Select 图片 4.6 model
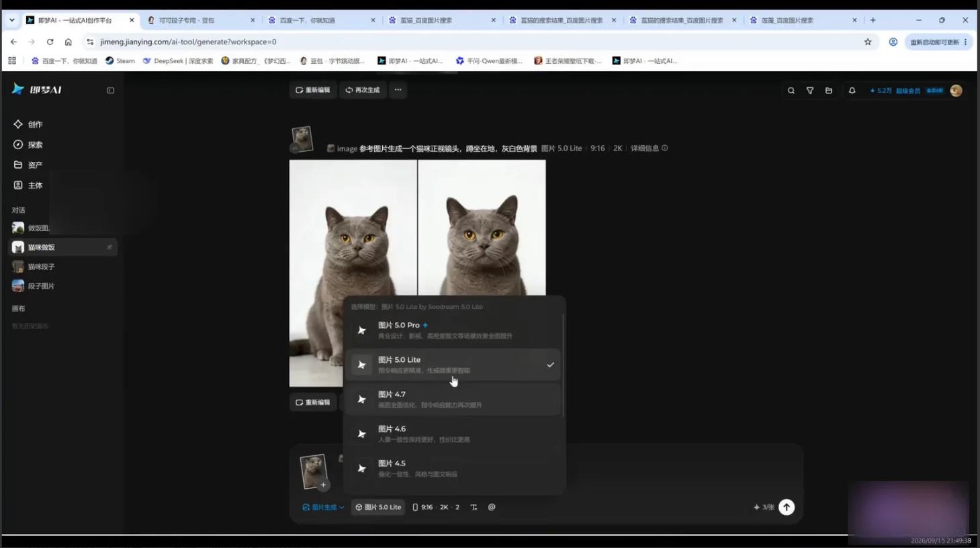The height and width of the screenshot is (548, 980). click(x=453, y=434)
